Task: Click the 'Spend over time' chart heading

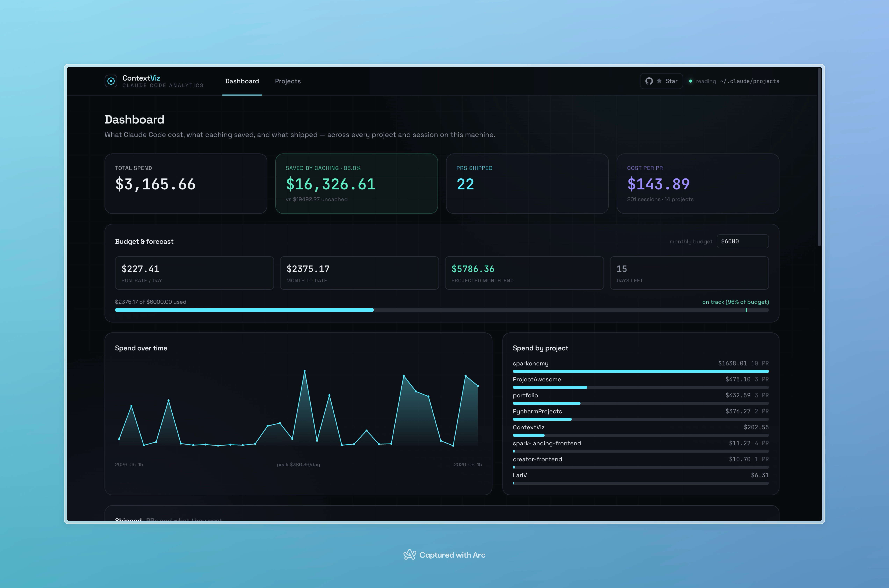Action: 141,348
